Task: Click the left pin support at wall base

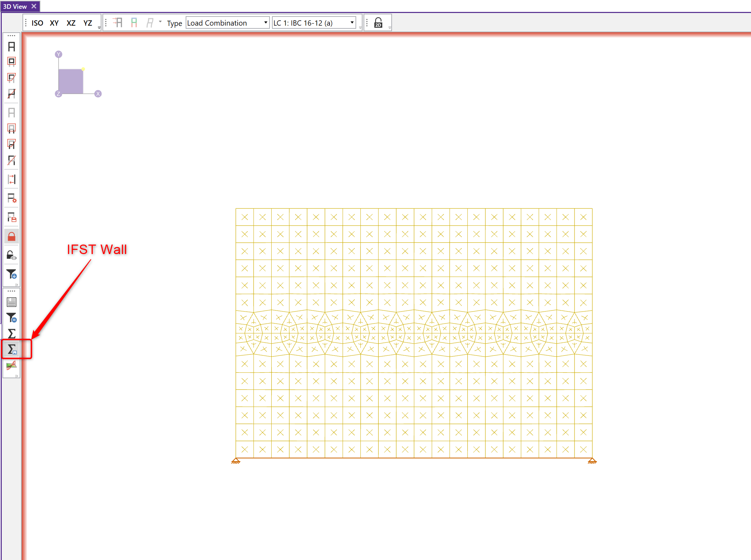Action: click(236, 461)
